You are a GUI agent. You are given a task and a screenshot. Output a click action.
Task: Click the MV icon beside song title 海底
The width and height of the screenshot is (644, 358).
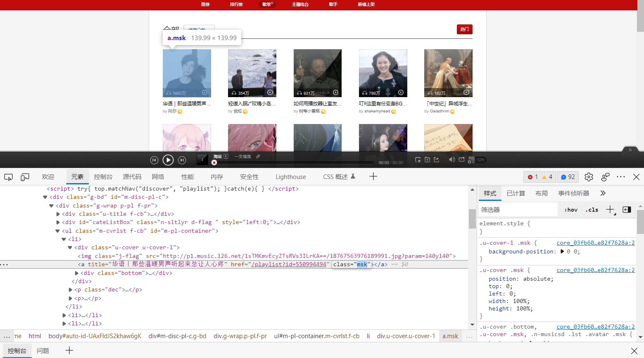click(226, 156)
